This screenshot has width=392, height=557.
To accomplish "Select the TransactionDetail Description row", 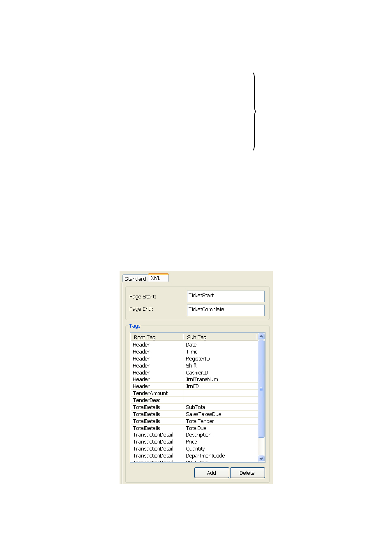I will [x=194, y=435].
